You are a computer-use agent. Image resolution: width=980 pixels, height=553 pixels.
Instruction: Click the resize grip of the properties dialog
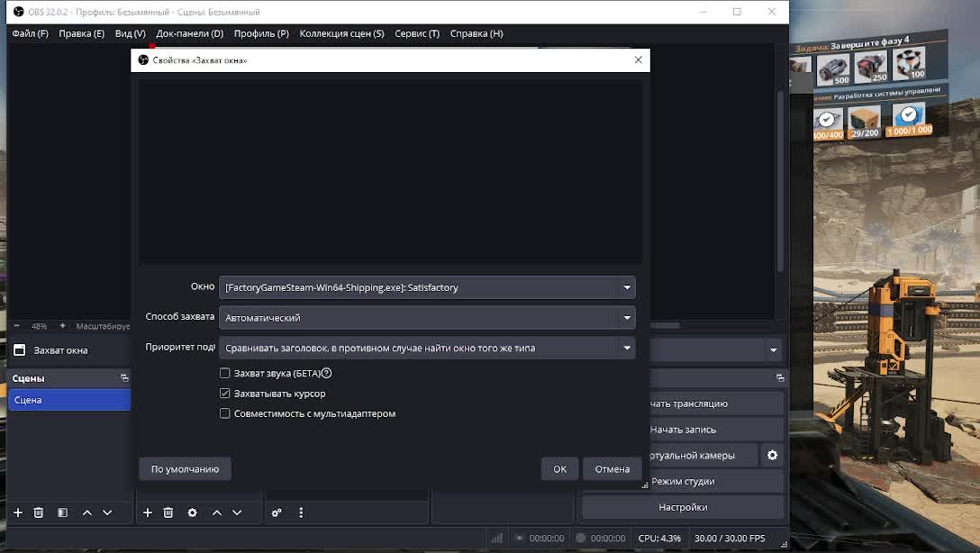[644, 485]
